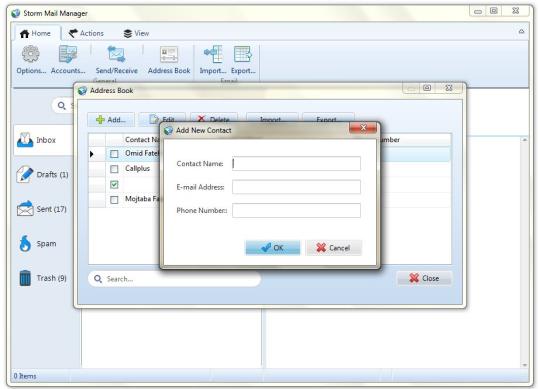Cancel the Add New Contact dialog

tap(333, 248)
